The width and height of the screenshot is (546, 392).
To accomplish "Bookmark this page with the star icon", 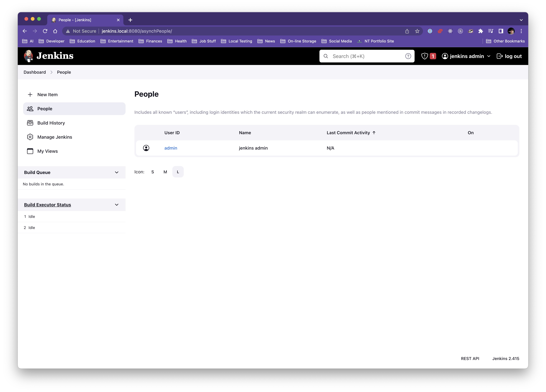I will (x=417, y=31).
